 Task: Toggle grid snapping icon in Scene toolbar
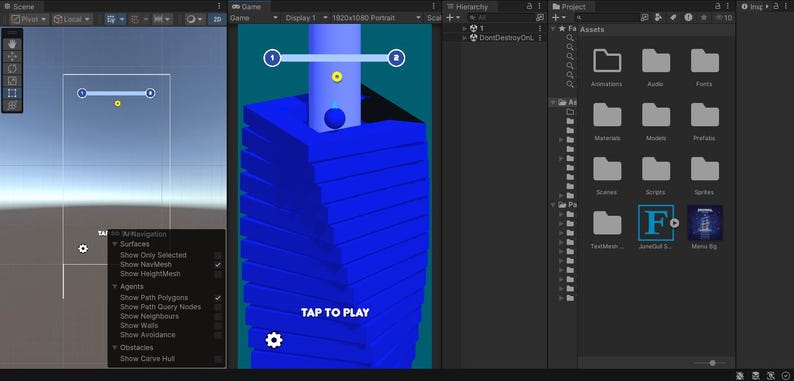click(135, 19)
